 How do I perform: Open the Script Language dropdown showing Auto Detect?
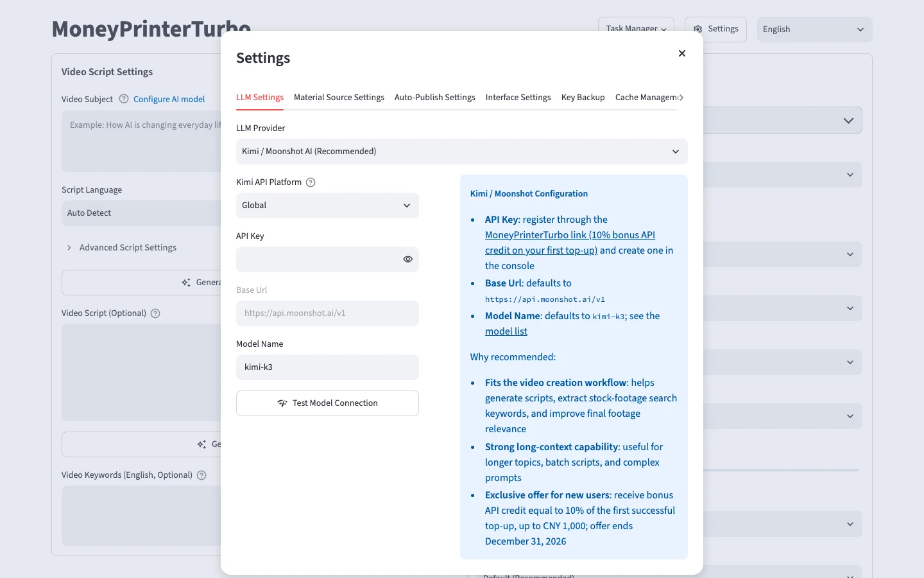tap(142, 213)
